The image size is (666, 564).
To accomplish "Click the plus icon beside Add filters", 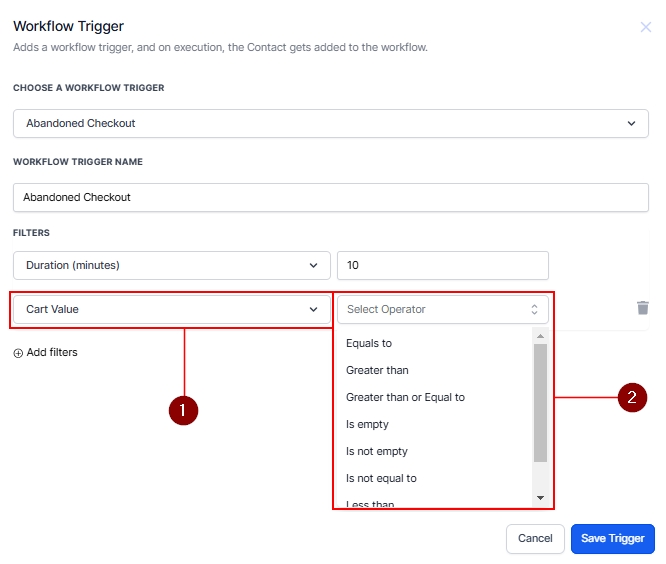I will (18, 353).
